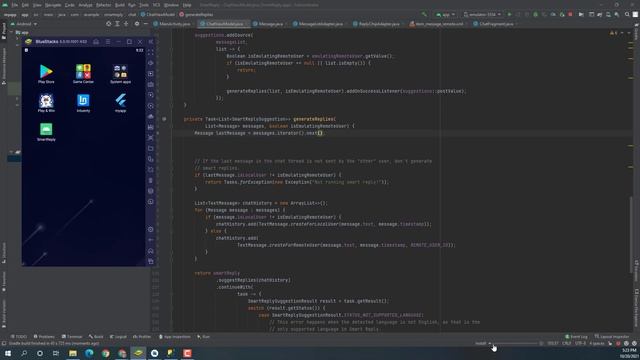
Task: Open the Terminal tool window
Action: pyautogui.click(x=72, y=337)
